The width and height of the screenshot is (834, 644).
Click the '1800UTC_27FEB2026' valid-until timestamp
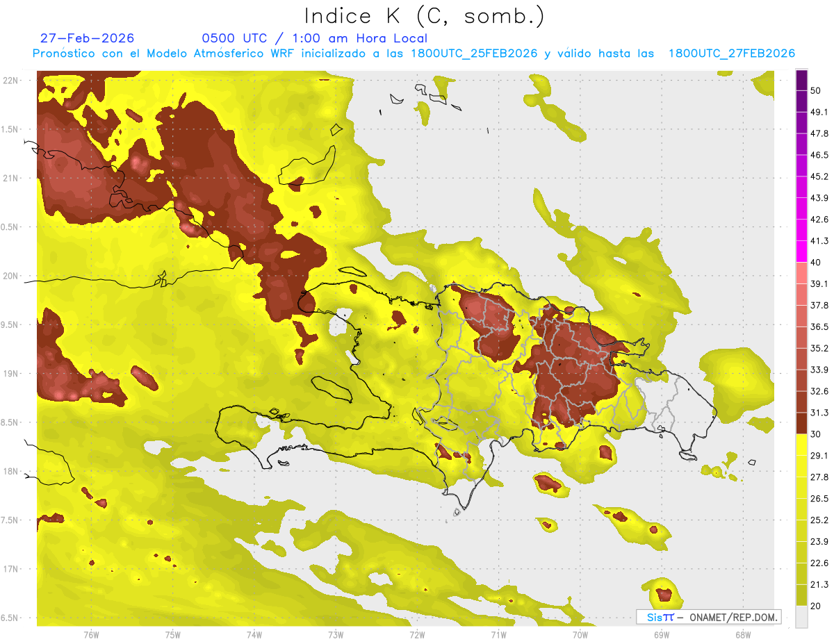tap(732, 53)
